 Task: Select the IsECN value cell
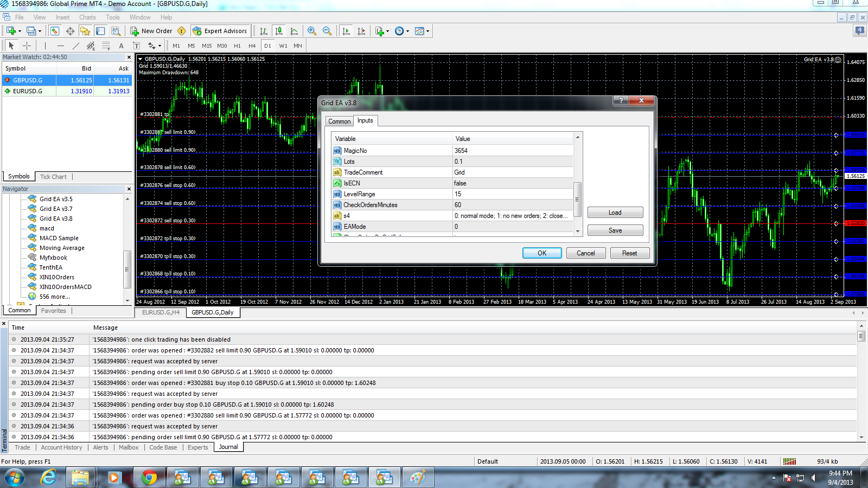[x=513, y=183]
